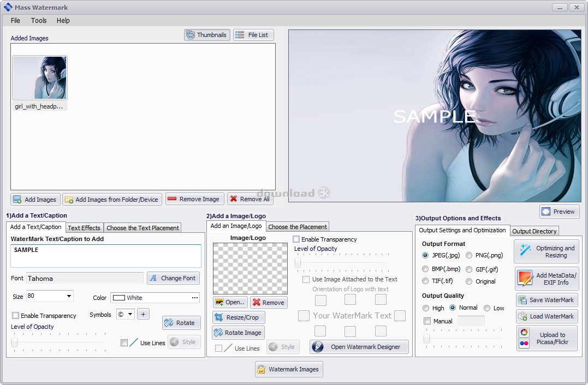Click the Rotate text icon
This screenshot has height=385, width=588.
[x=169, y=322]
